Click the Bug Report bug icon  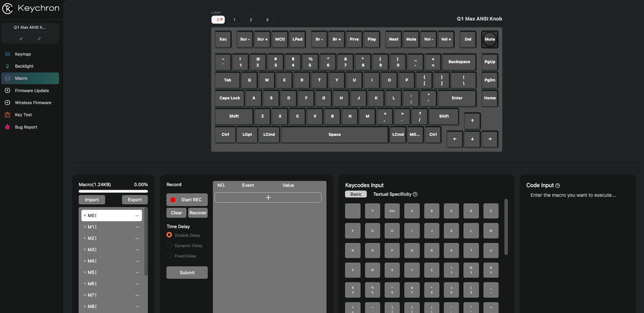[x=8, y=127]
